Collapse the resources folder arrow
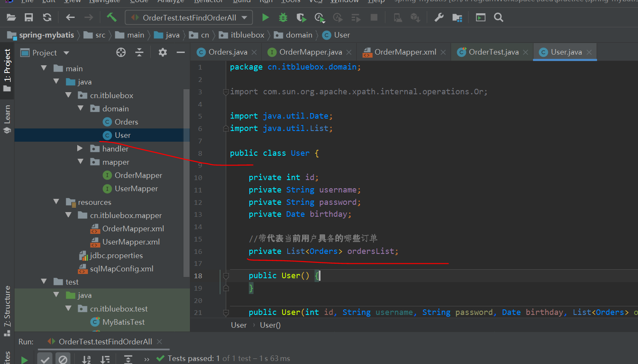The width and height of the screenshot is (638, 364). tap(56, 201)
